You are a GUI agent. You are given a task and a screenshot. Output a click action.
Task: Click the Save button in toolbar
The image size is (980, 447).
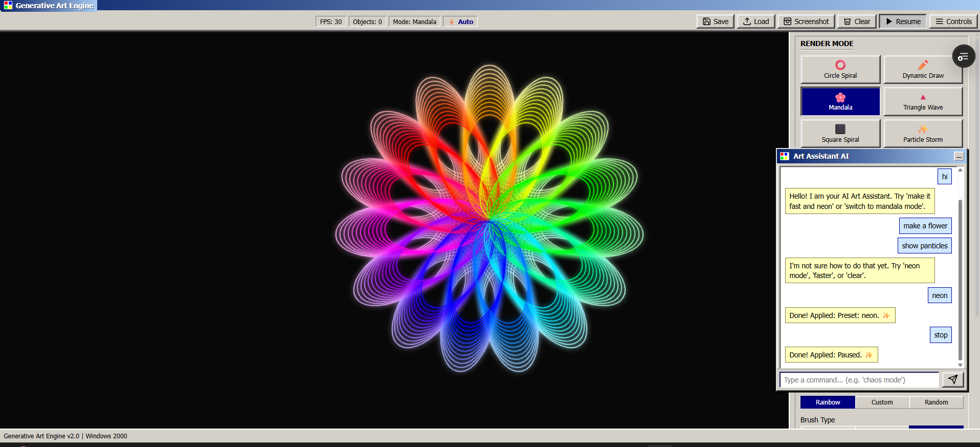point(716,22)
